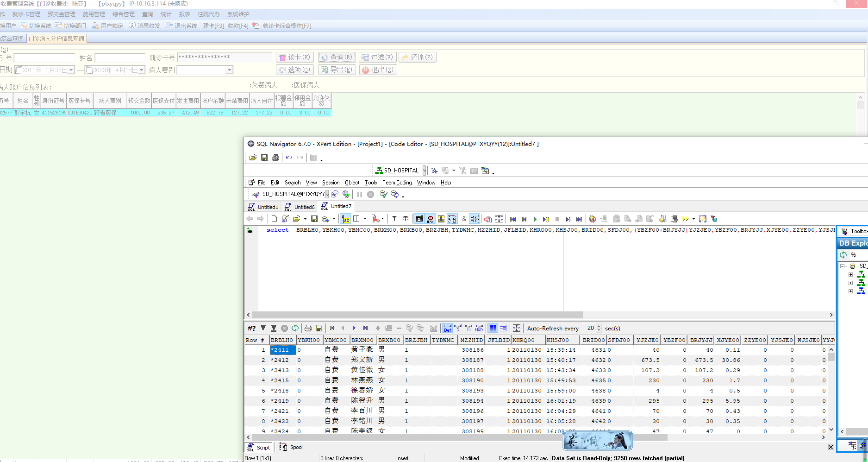
Task: Click the 姓名 name input field
Action: 120,58
